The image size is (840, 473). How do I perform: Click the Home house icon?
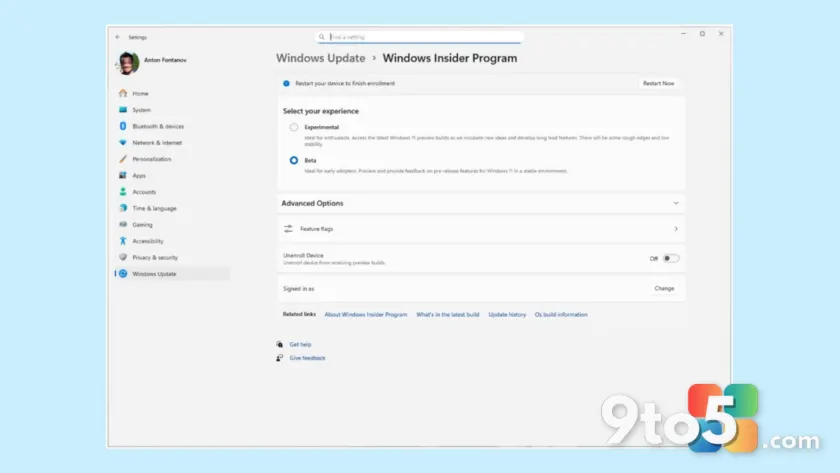(x=123, y=93)
